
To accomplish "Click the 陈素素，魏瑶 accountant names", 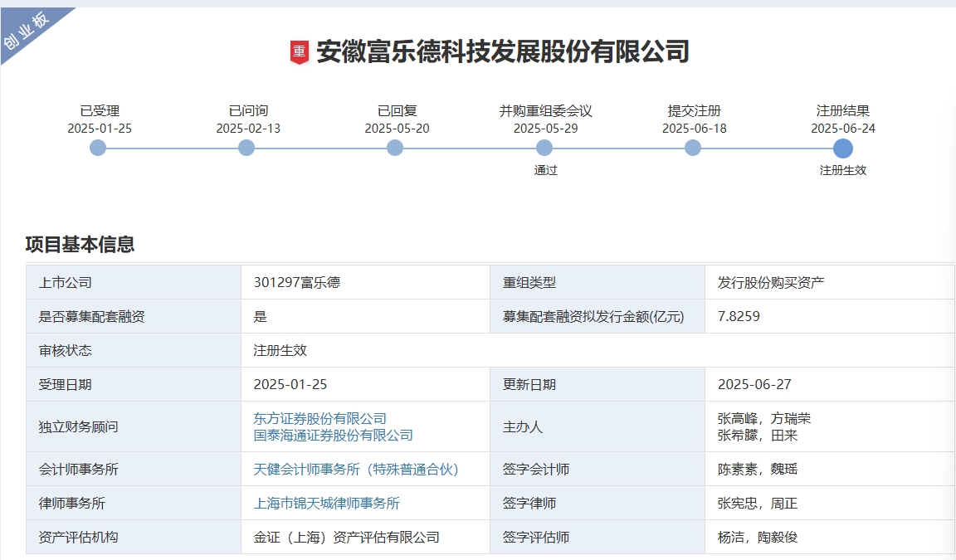I will [757, 470].
